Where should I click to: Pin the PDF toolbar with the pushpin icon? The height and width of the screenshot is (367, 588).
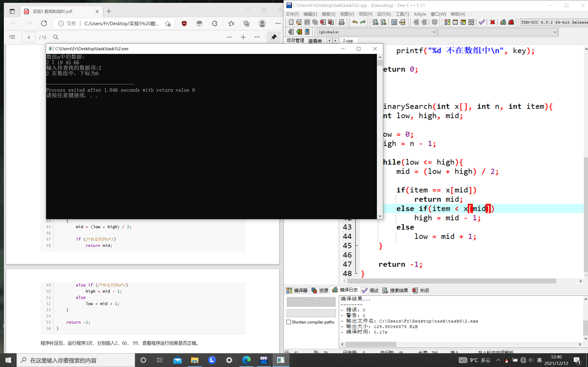pyautogui.click(x=274, y=37)
